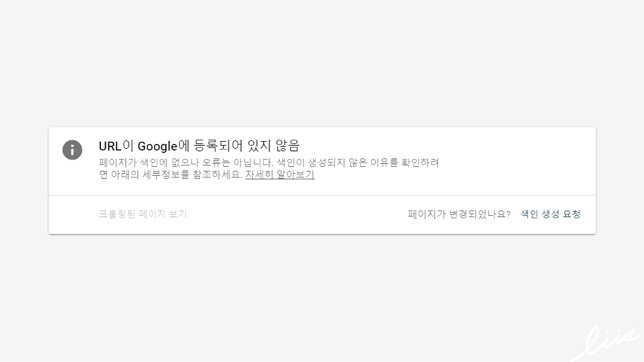
Task: Click the word URL in the heading
Action: 109,146
